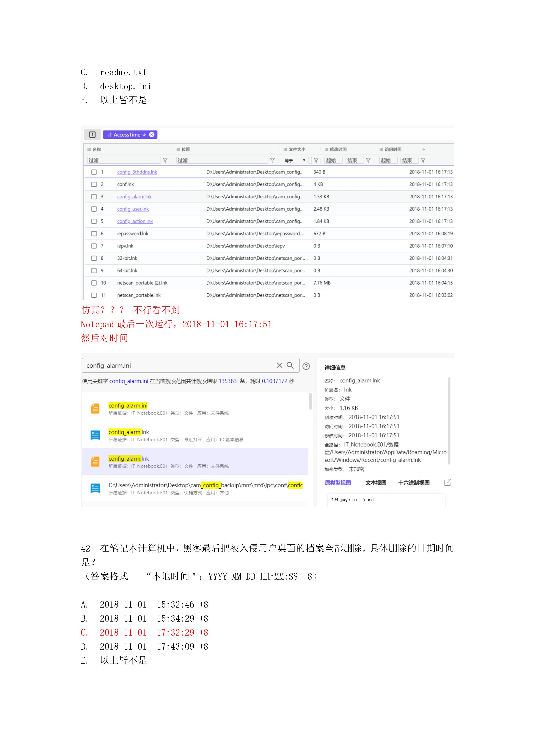Open the 等于 comparison dropdown

[x=295, y=160]
